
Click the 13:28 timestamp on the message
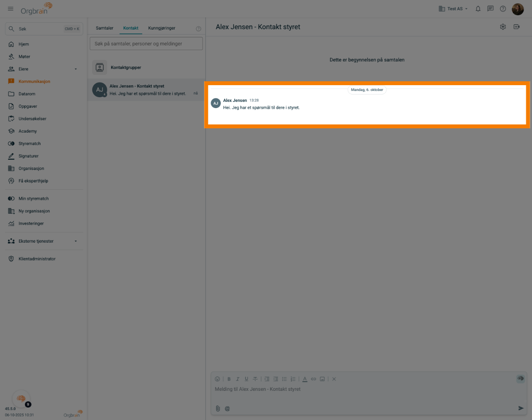click(254, 100)
